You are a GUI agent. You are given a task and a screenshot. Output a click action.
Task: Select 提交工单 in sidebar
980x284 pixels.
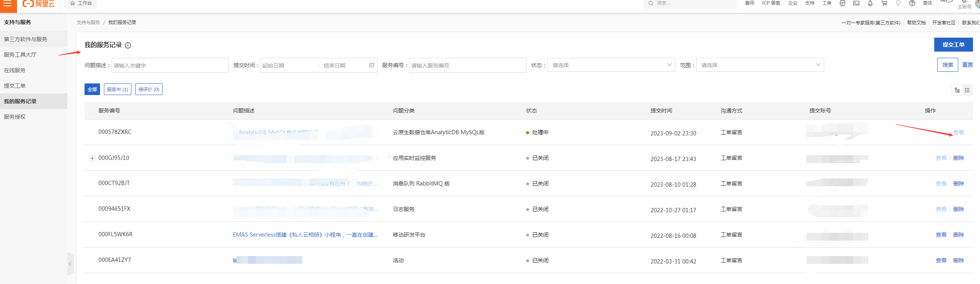[x=34, y=86]
